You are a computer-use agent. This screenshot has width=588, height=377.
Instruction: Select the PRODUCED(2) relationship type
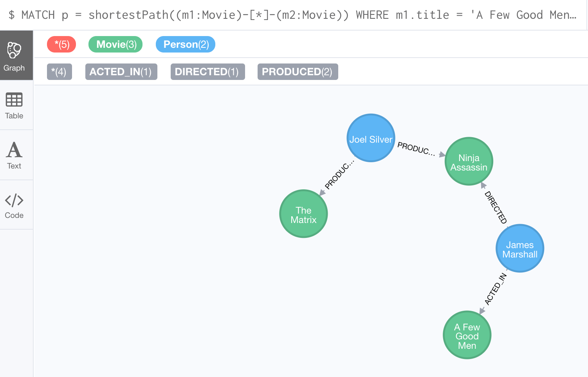point(298,72)
